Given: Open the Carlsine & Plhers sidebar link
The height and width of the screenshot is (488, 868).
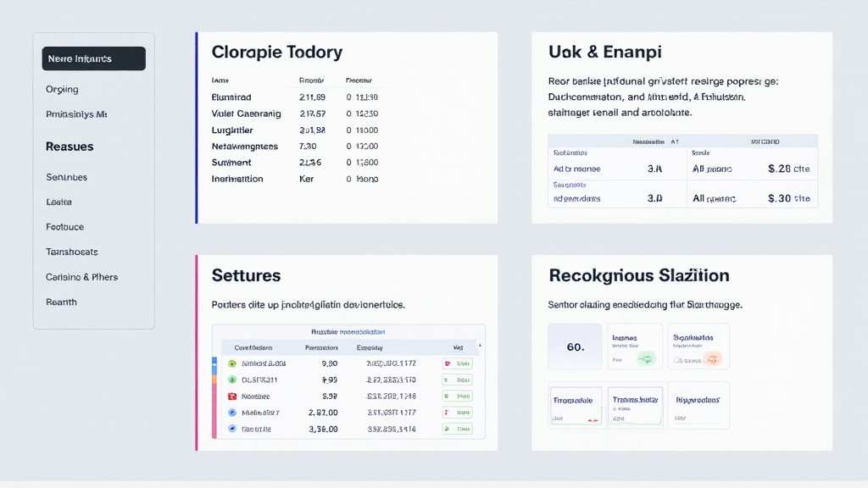Looking at the screenshot, I should point(81,277).
